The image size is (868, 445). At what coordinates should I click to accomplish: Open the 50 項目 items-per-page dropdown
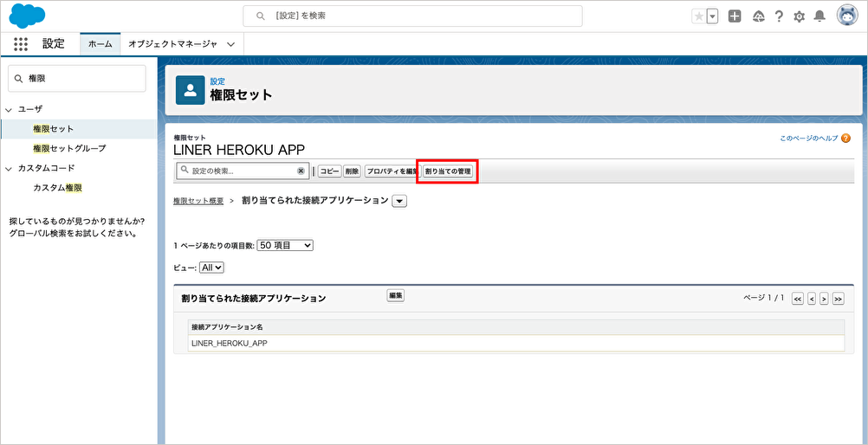(x=285, y=245)
